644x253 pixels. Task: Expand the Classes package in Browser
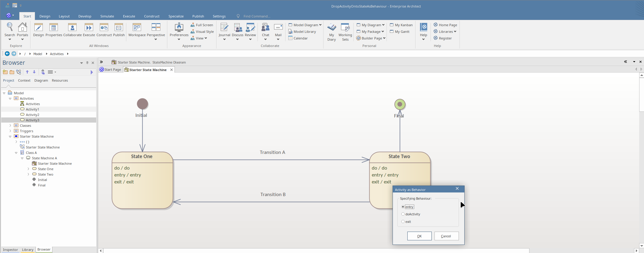(x=10, y=126)
